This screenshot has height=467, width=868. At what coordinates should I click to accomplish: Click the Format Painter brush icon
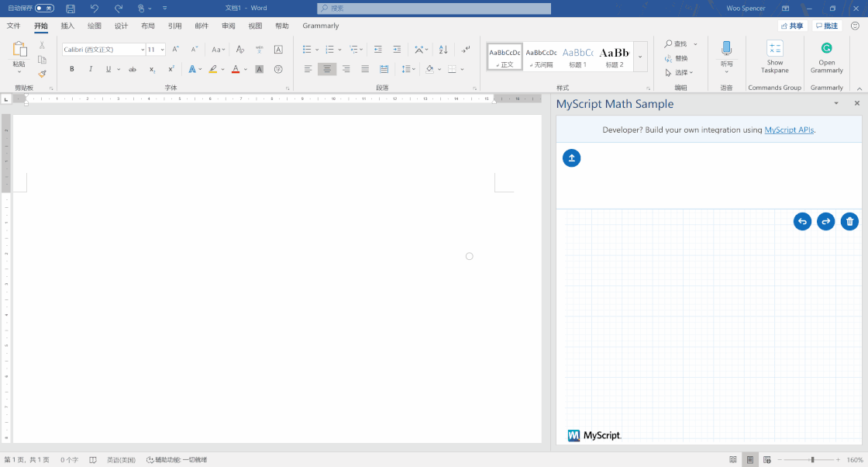point(42,74)
